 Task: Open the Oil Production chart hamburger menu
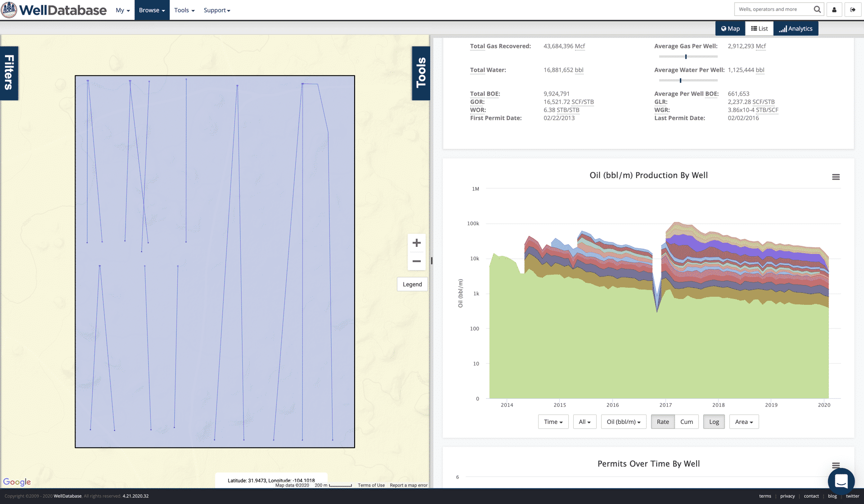[x=836, y=177]
